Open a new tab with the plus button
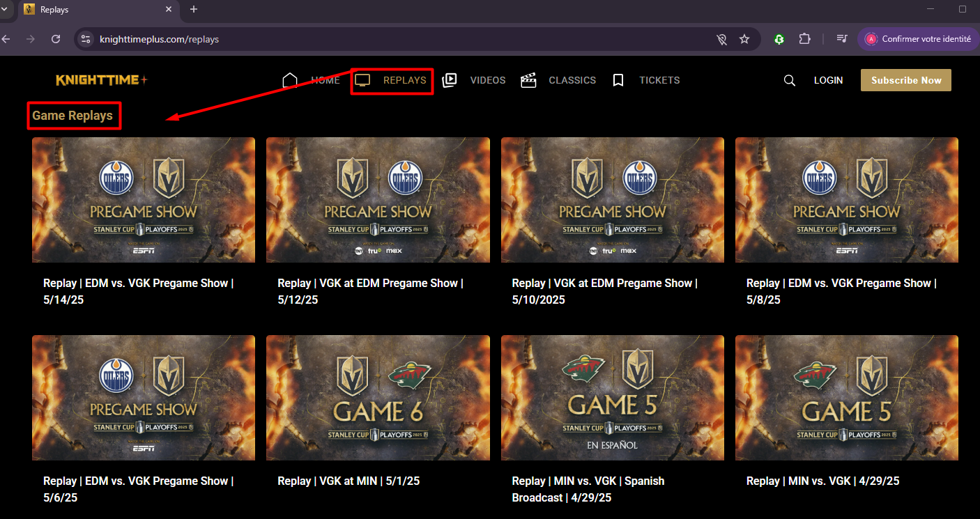The height and width of the screenshot is (519, 980). click(194, 9)
